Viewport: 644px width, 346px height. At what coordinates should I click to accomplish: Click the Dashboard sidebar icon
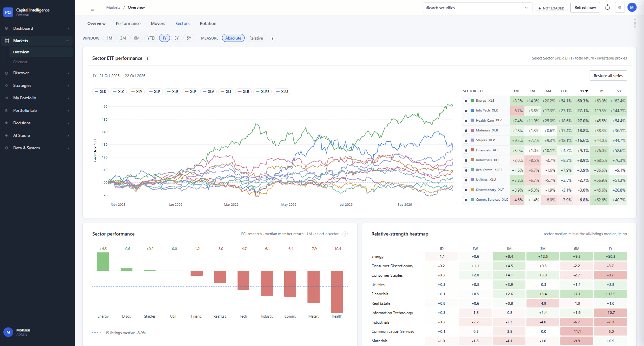pos(6,28)
